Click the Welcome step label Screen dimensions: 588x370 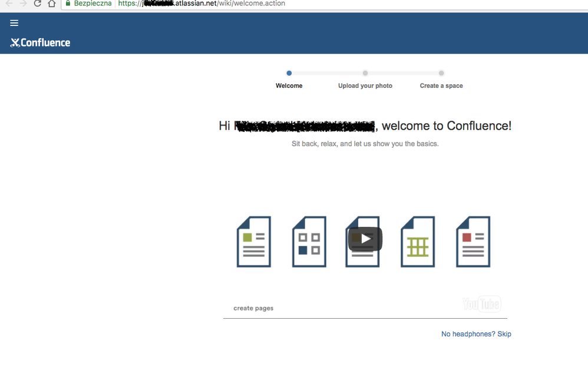[x=289, y=86]
